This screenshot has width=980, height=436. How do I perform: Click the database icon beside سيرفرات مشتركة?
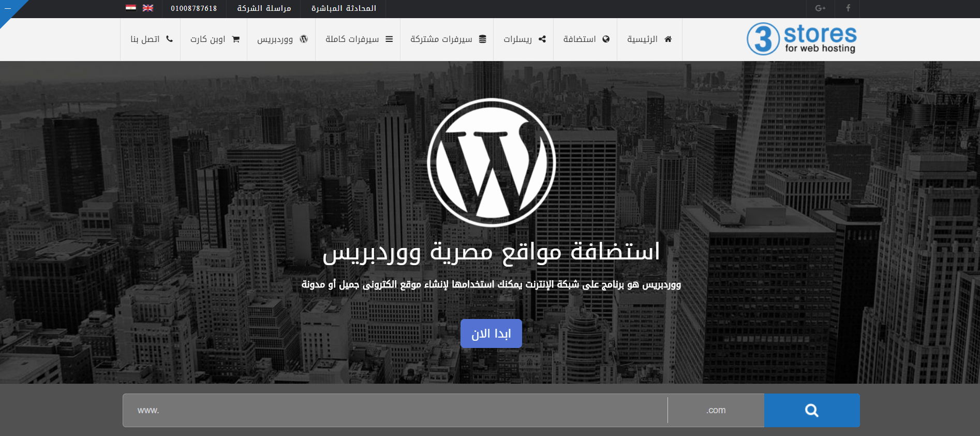click(x=482, y=39)
